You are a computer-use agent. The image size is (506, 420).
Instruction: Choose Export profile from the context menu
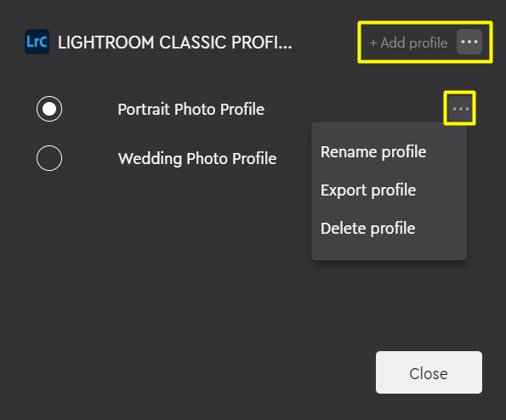coord(368,190)
